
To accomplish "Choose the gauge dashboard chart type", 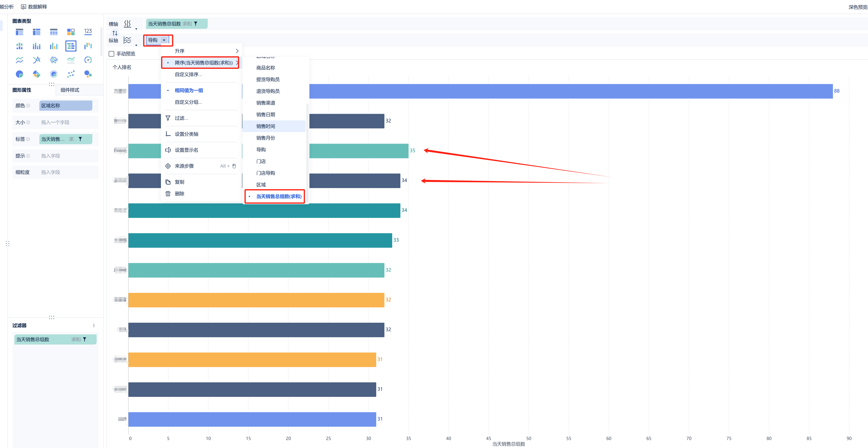I will tap(88, 60).
